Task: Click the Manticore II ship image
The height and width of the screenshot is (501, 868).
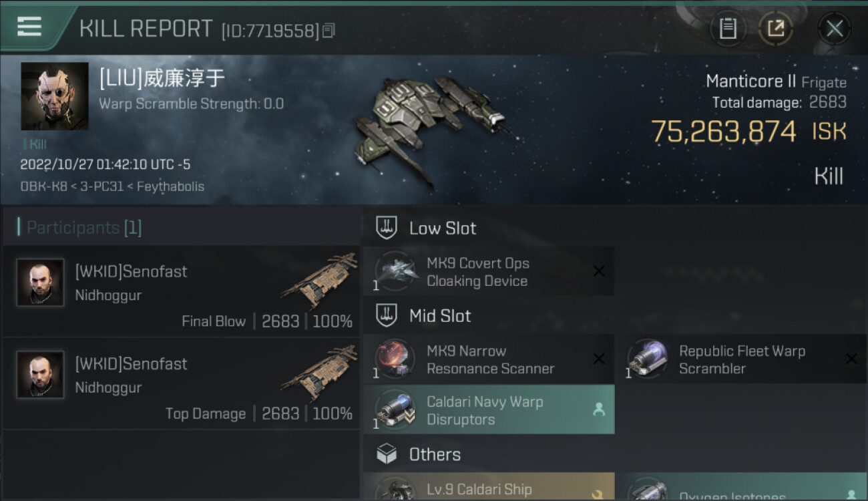Action: [431, 128]
